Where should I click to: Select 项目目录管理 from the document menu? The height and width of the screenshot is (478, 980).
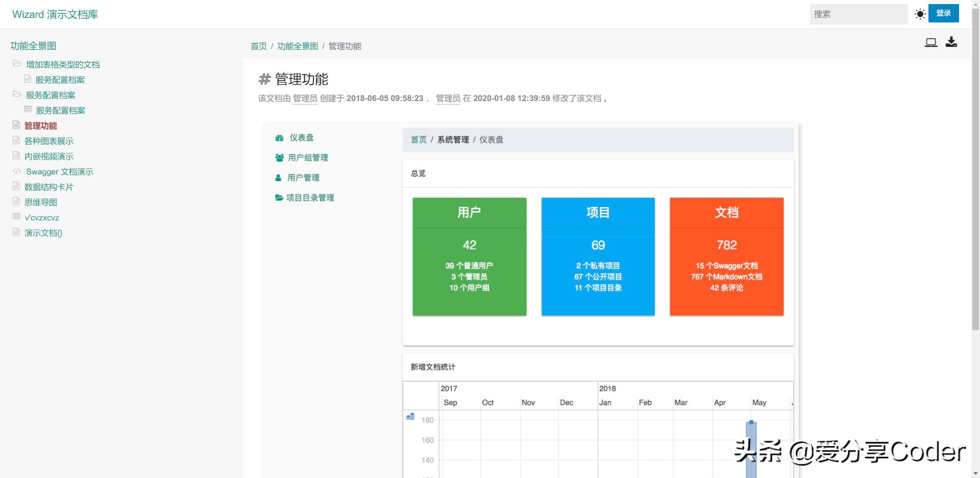click(x=310, y=198)
